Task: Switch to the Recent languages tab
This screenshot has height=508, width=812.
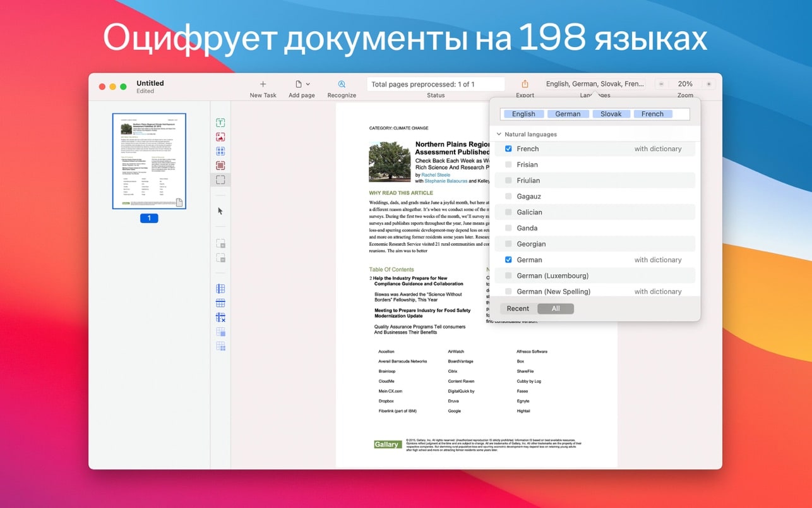Action: pyautogui.click(x=517, y=308)
